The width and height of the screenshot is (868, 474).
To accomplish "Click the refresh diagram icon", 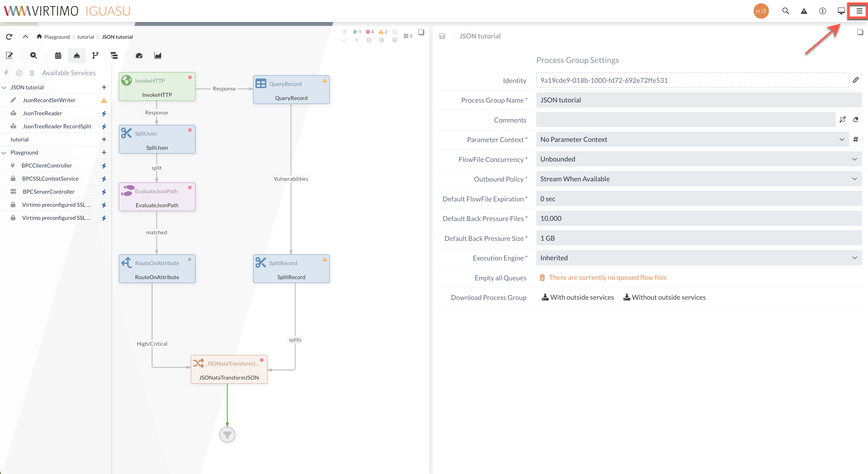I will click(9, 37).
